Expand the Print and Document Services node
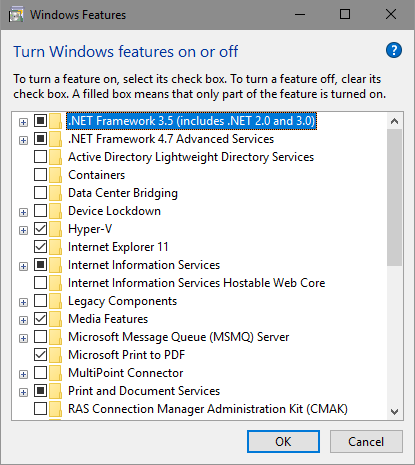The width and height of the screenshot is (415, 465). tap(23, 392)
